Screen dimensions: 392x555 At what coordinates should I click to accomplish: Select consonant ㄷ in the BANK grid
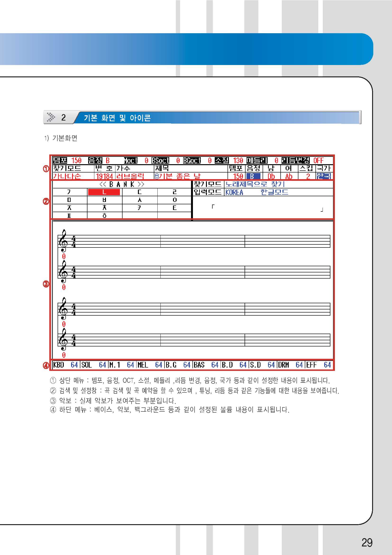tap(140, 192)
